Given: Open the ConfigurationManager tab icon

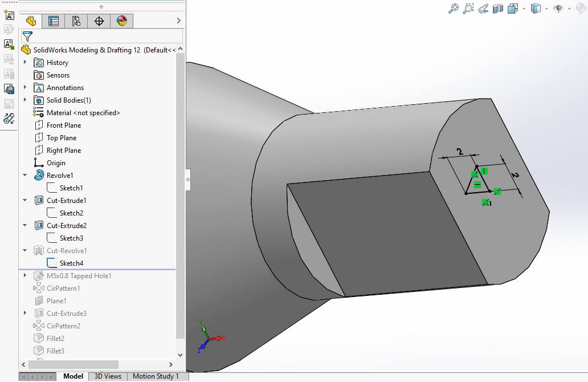Looking at the screenshot, I should tap(76, 21).
